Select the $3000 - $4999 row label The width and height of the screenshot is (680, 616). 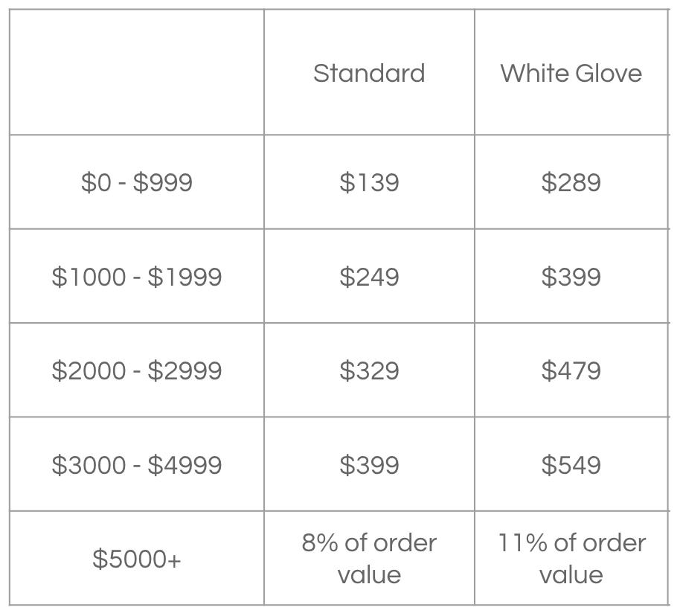[x=137, y=465]
